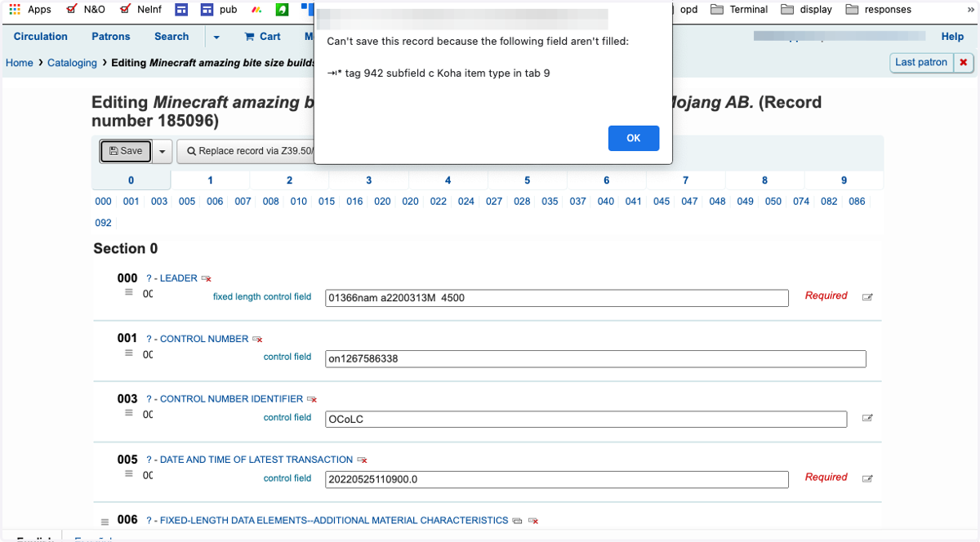
Task: Grab the 000 subfield move handle
Action: 128,292
